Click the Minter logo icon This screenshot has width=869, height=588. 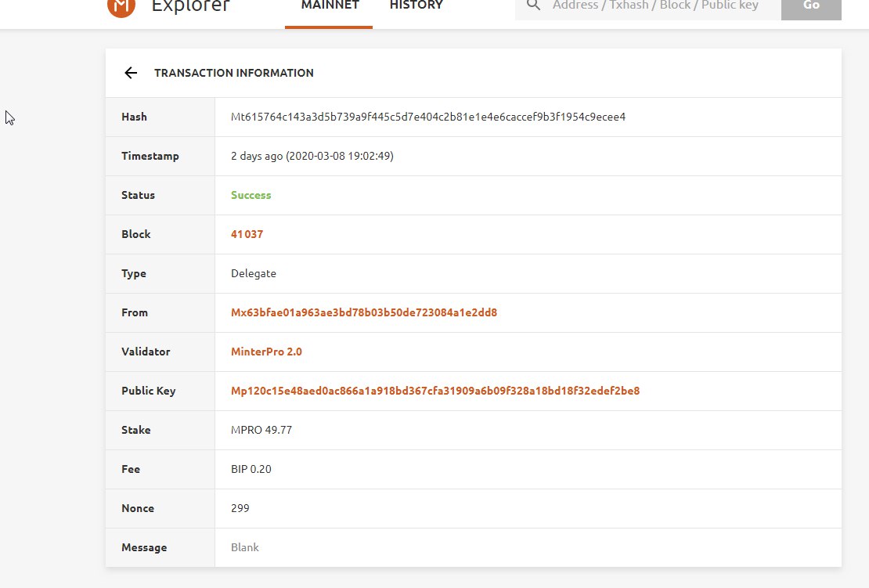pos(120,6)
